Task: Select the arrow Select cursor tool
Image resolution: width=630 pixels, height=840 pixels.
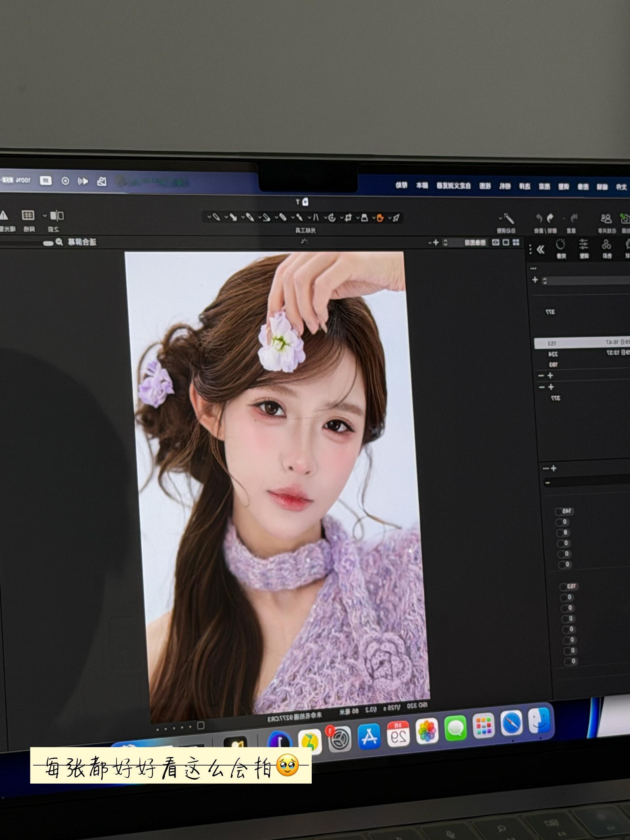Action: [396, 218]
